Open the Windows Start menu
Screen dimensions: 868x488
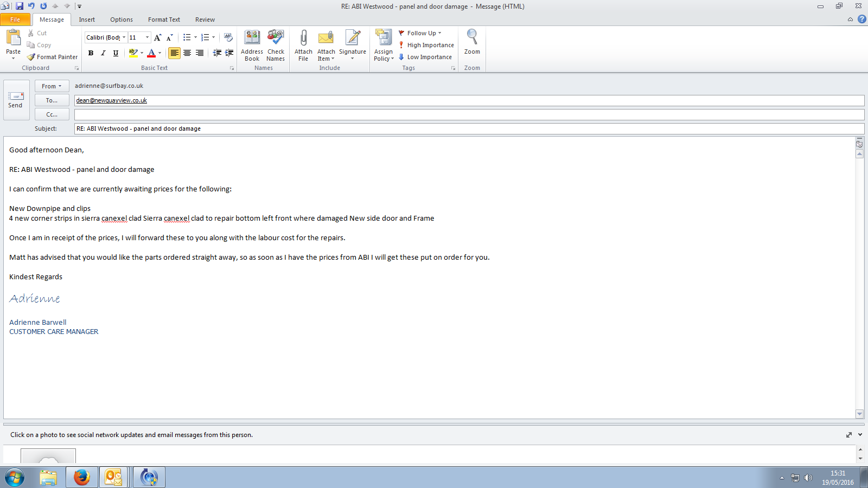click(15, 478)
